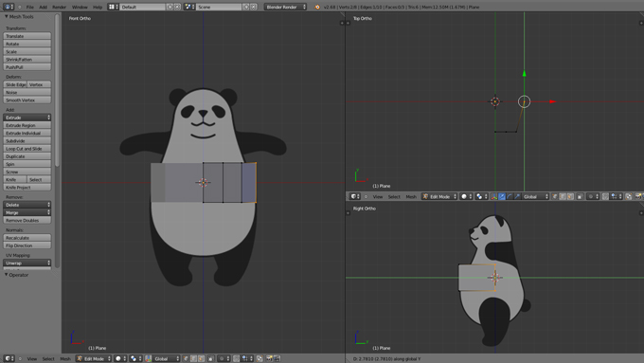This screenshot has height=363, width=644.
Task: Toggle snap during transform in the Front Ortho header
Action: point(236,358)
